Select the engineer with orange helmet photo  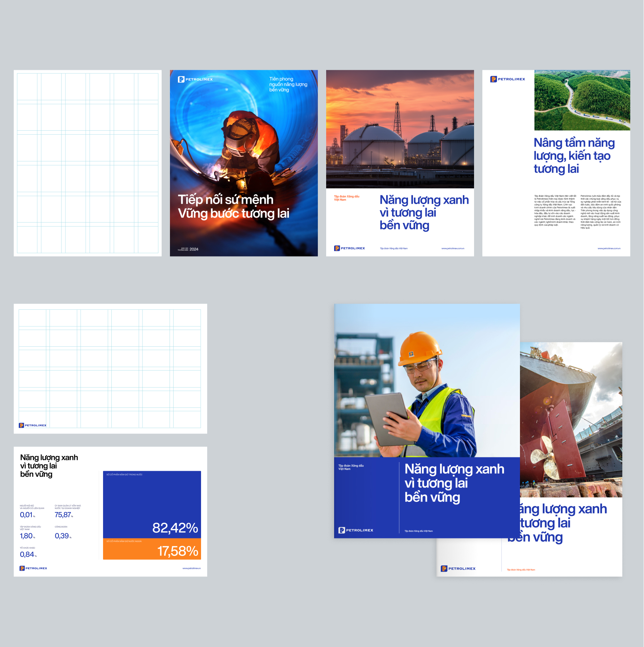427,380
